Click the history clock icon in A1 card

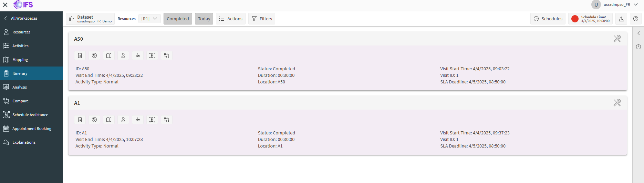point(94,120)
